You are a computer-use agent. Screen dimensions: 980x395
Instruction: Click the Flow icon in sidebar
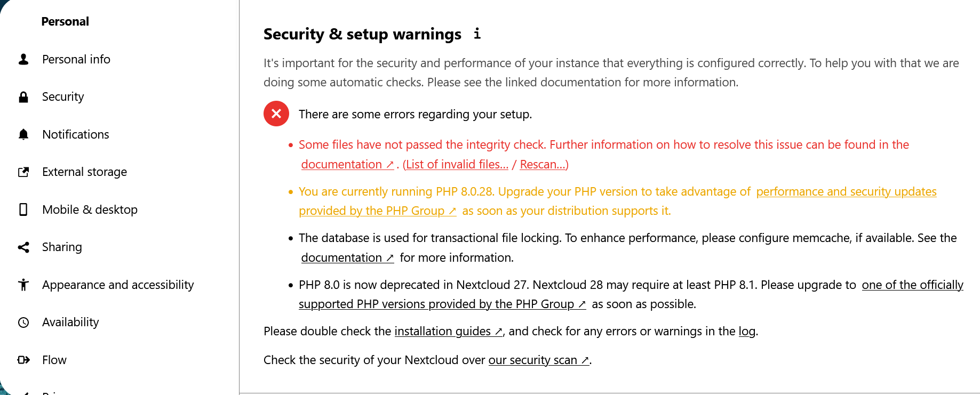[x=23, y=360]
